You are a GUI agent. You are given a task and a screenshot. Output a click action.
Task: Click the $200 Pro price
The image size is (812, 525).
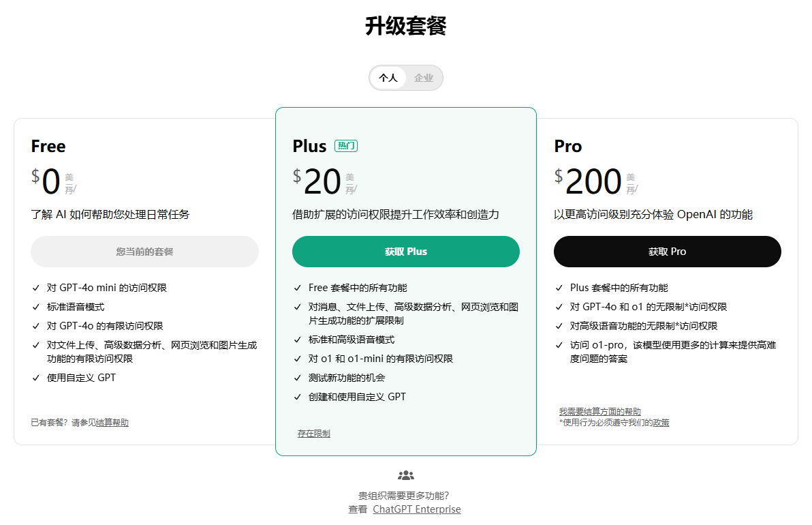[588, 182]
